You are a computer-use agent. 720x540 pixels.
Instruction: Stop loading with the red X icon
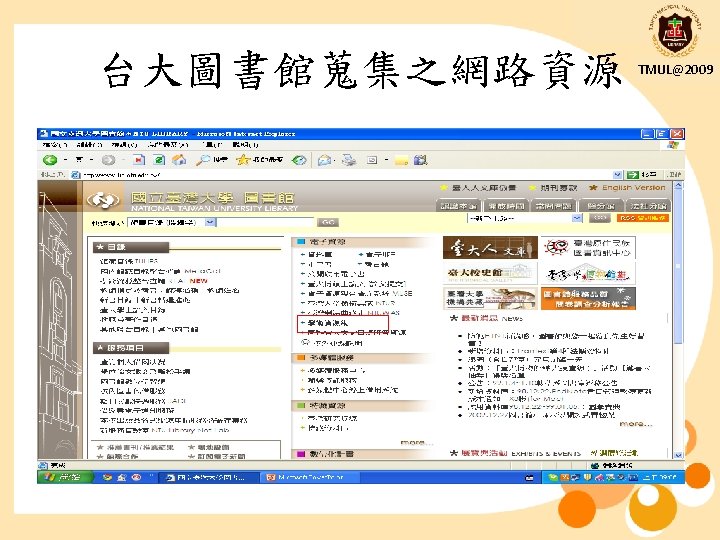139,160
